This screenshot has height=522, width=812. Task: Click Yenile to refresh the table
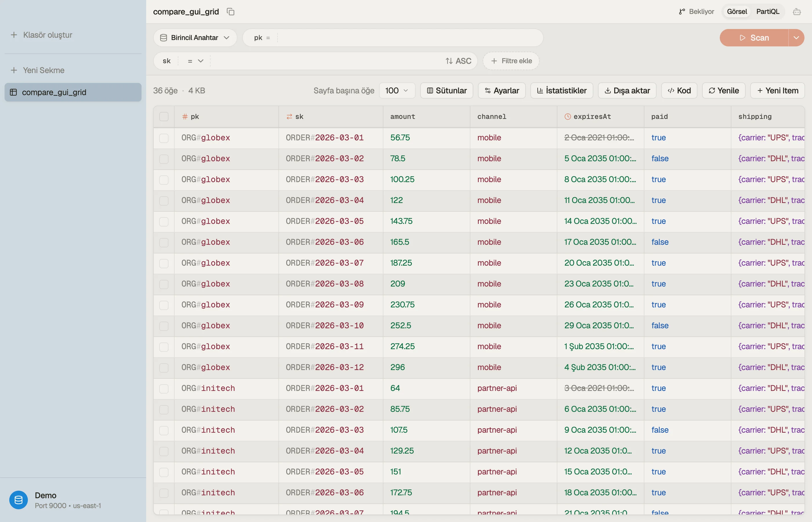724,90
